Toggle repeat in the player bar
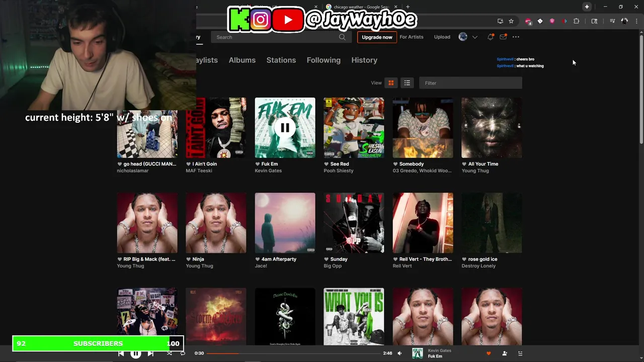This screenshot has width=644, height=362. pos(183,353)
